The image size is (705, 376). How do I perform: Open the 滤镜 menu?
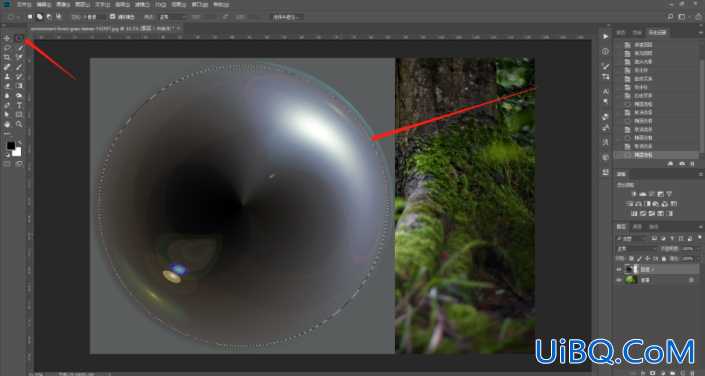pos(142,4)
